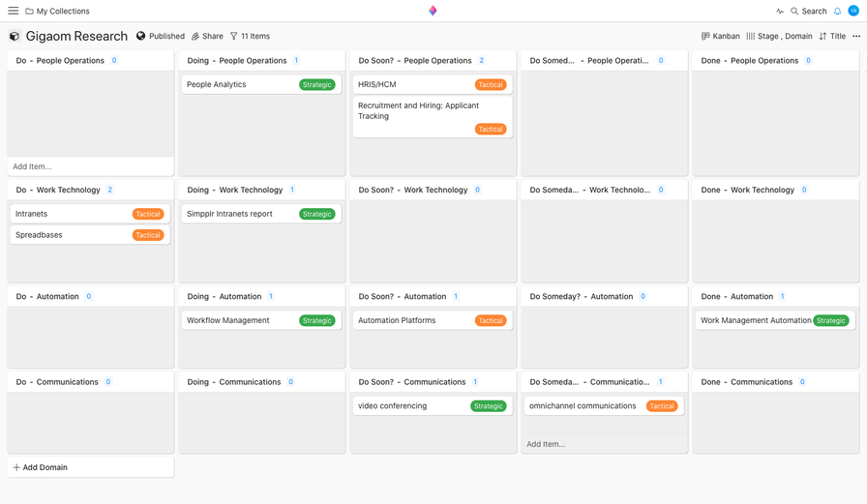Image resolution: width=867 pixels, height=504 pixels.
Task: Click the Search magnifier icon
Action: point(794,11)
